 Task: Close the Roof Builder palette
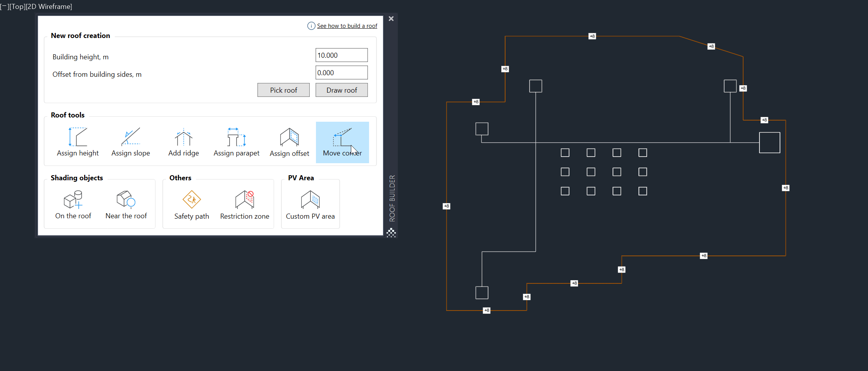coord(391,19)
